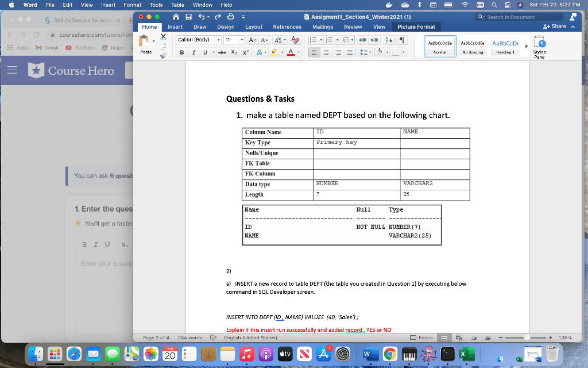Open the Sort icon in the ribbon
Image resolution: width=588 pixels, height=368 pixels.
[389, 40]
